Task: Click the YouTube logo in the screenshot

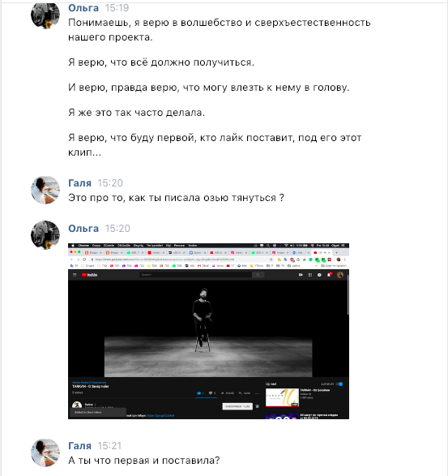Action: pos(89,275)
